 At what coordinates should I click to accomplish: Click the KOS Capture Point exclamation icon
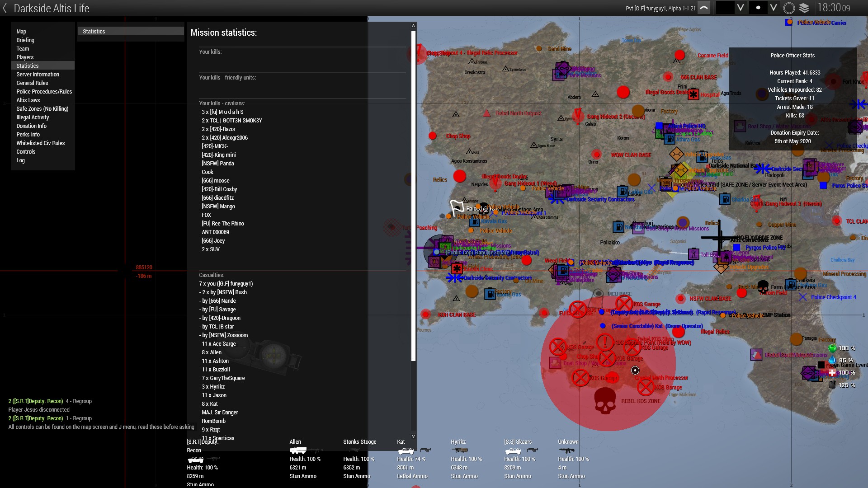click(605, 343)
